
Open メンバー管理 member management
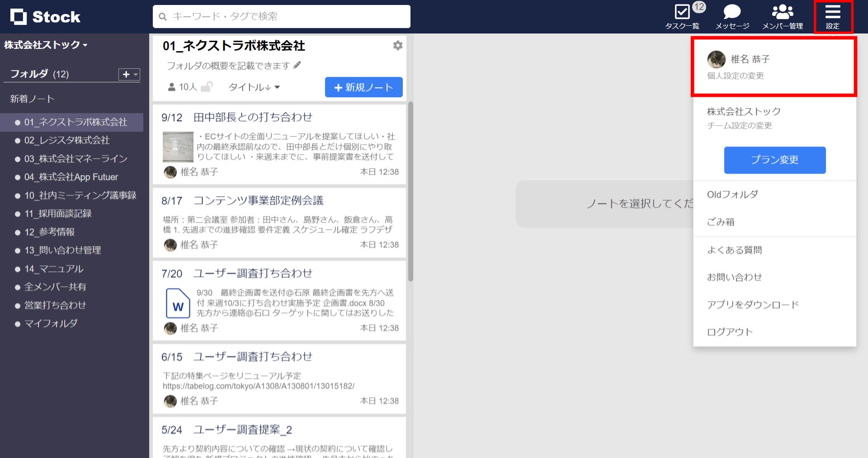783,17
